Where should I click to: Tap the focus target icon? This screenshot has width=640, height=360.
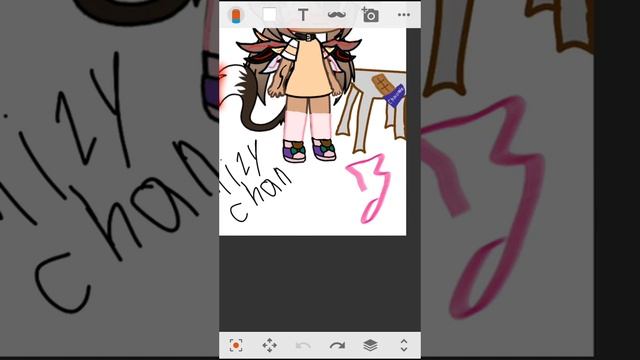236,345
